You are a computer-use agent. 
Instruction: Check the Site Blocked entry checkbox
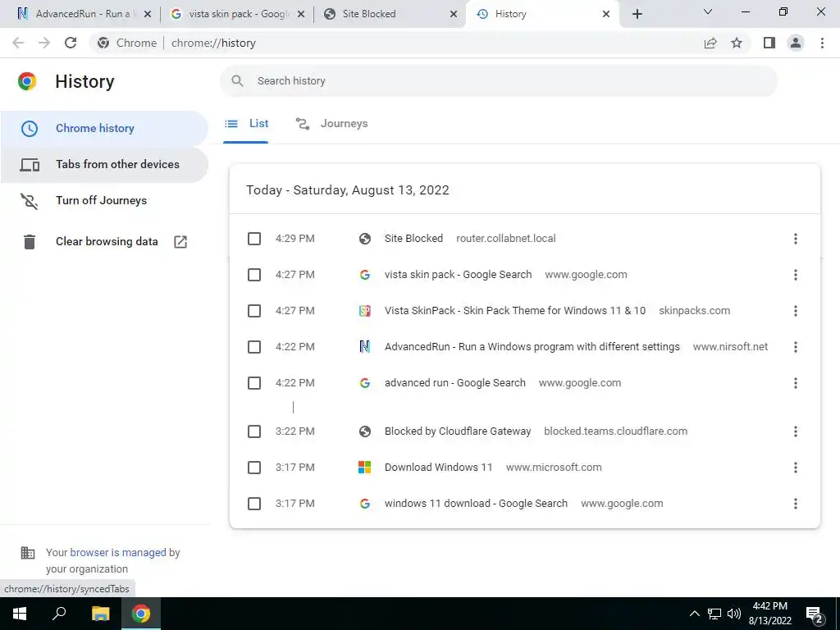tap(254, 239)
